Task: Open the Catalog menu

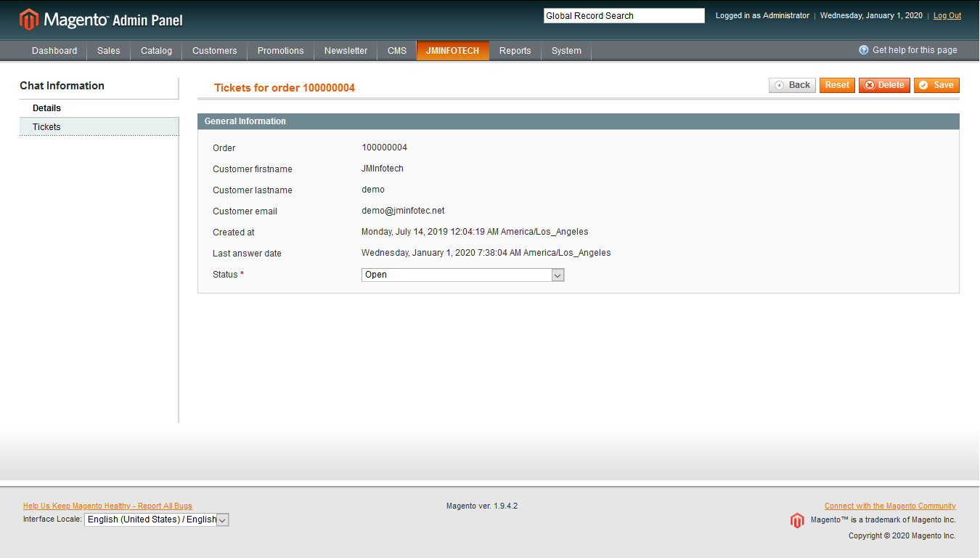Action: click(x=156, y=51)
